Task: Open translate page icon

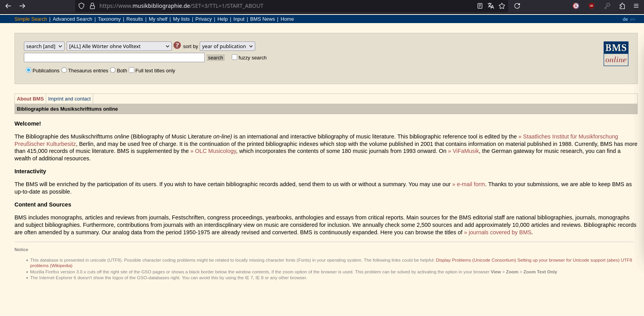Action: tap(491, 6)
